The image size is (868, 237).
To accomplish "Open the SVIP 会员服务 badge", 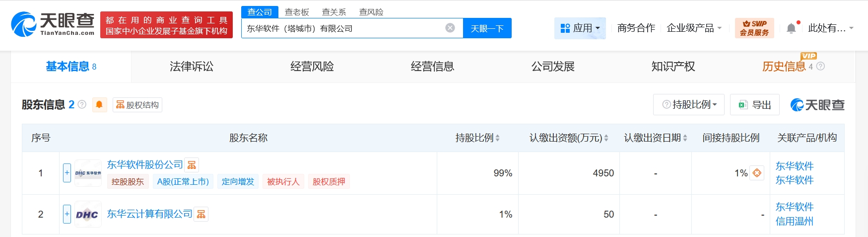I will 754,28.
